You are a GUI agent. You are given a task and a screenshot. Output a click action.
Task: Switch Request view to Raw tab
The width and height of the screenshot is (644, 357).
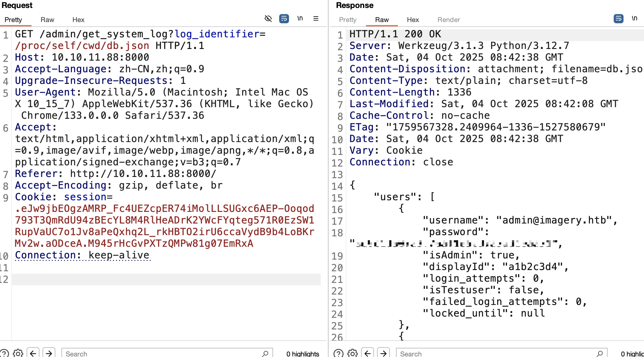click(47, 20)
